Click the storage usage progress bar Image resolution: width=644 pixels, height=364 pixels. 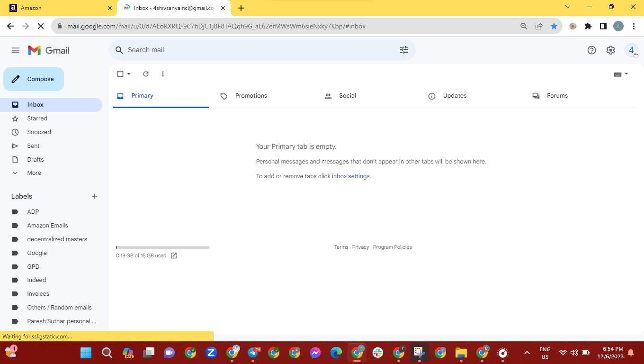[x=163, y=247]
